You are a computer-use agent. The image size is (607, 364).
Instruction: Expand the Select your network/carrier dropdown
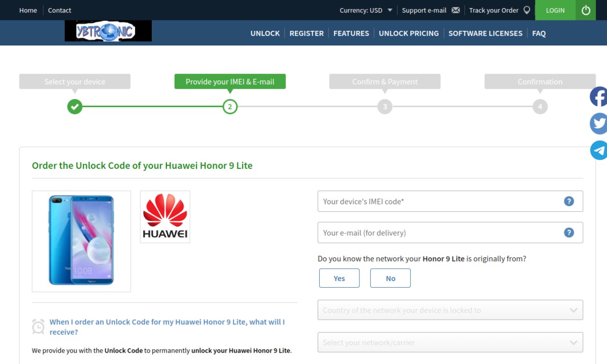(450, 342)
